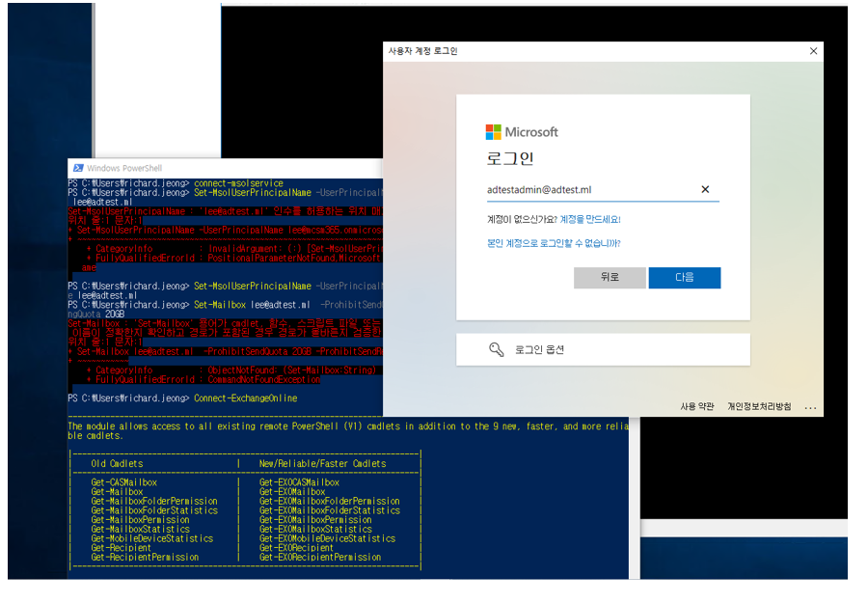This screenshot has width=868, height=603.
Task: Click the Old Cmdlets table header
Action: pos(118,463)
